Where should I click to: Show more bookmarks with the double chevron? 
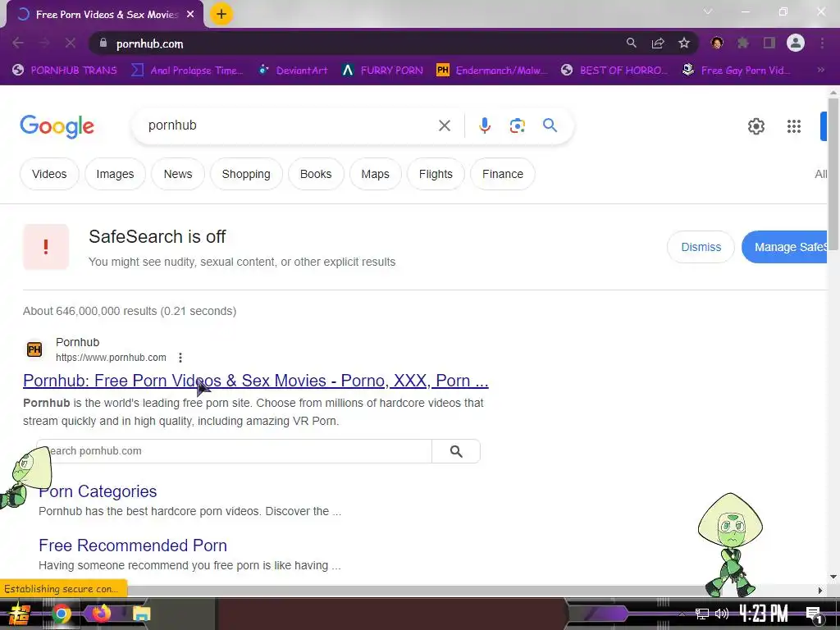click(x=820, y=70)
